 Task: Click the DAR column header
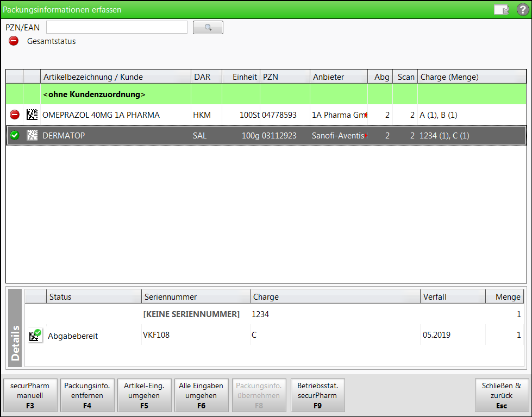tap(206, 77)
